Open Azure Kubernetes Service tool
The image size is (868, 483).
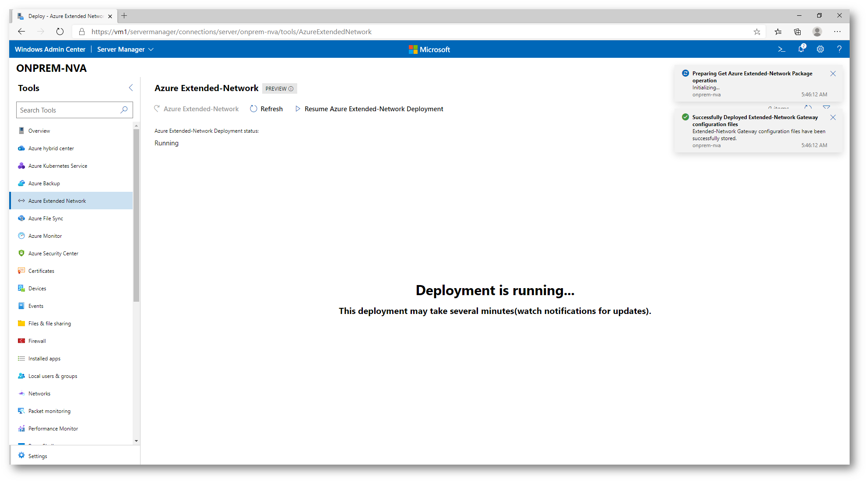click(57, 166)
